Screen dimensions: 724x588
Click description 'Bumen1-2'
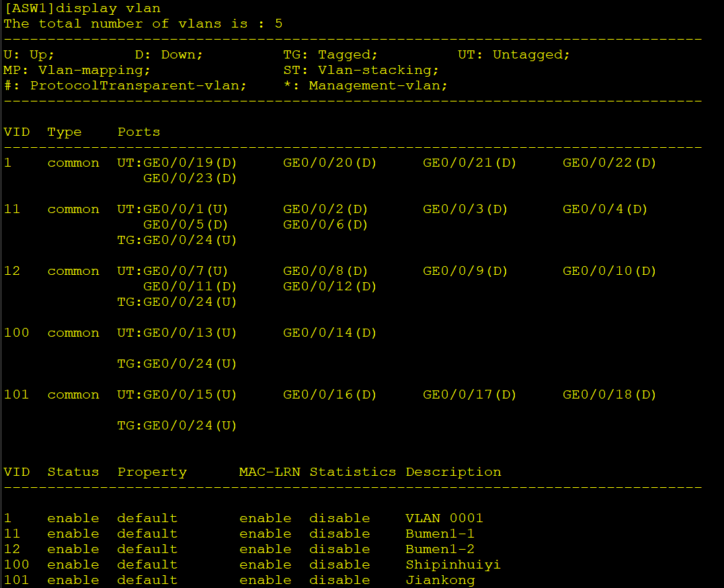click(x=440, y=549)
